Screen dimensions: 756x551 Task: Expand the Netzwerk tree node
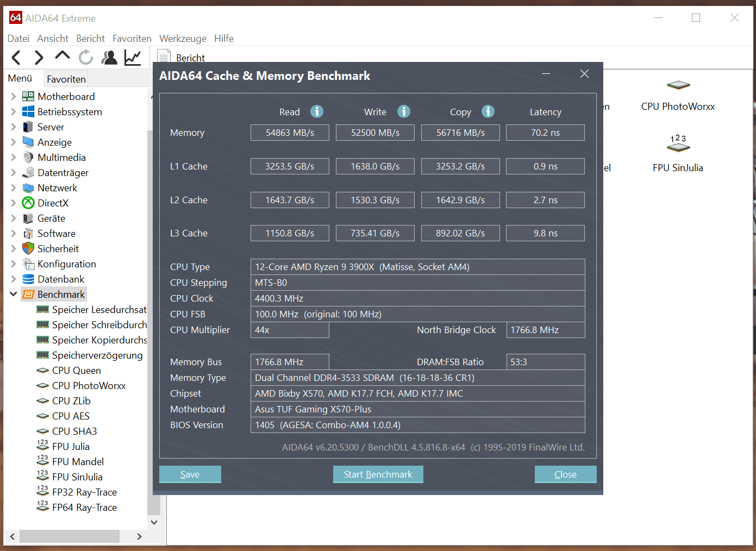[x=14, y=187]
